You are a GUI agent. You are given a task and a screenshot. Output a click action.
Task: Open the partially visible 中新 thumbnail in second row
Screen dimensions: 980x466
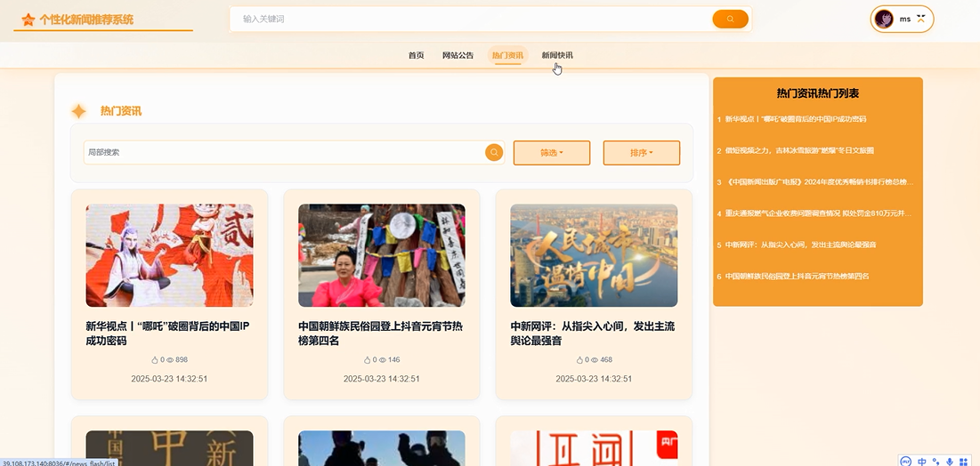point(169,448)
